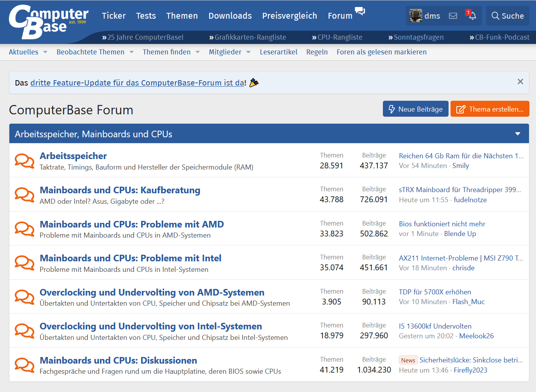This screenshot has height=392, width=536.
Task: Click the AMD overclocking forum bubble icon
Action: click(x=24, y=297)
